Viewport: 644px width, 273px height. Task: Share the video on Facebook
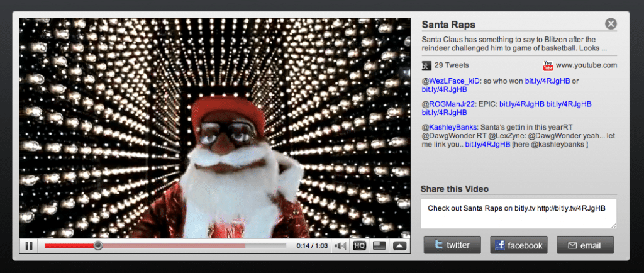point(519,245)
